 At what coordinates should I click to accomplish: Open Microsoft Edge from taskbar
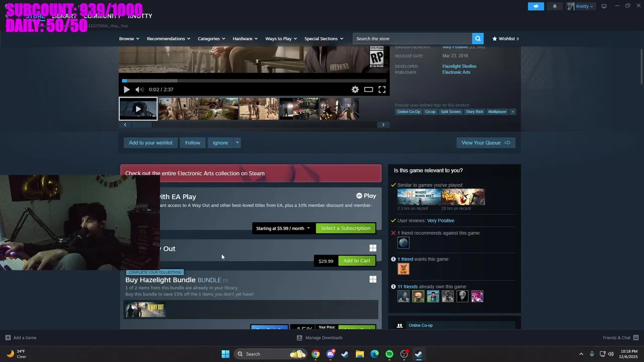[374, 354]
